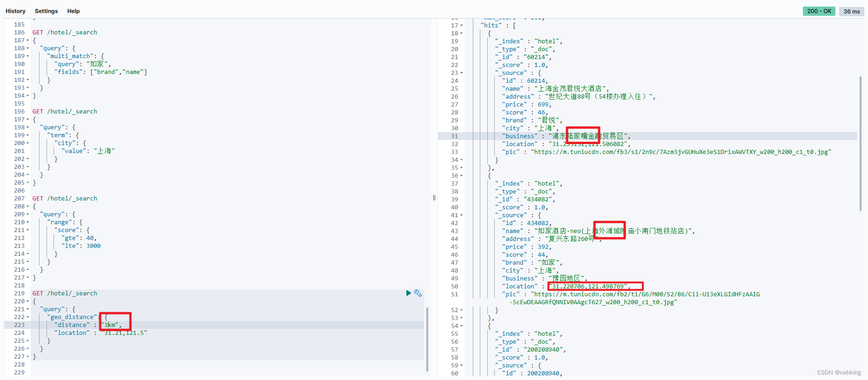This screenshot has height=380, width=868.
Task: Click the "range" key on line 210
Action: (60, 222)
